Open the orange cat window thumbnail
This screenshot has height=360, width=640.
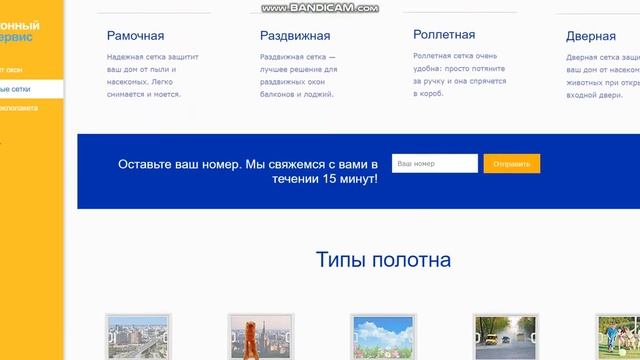tap(261, 337)
